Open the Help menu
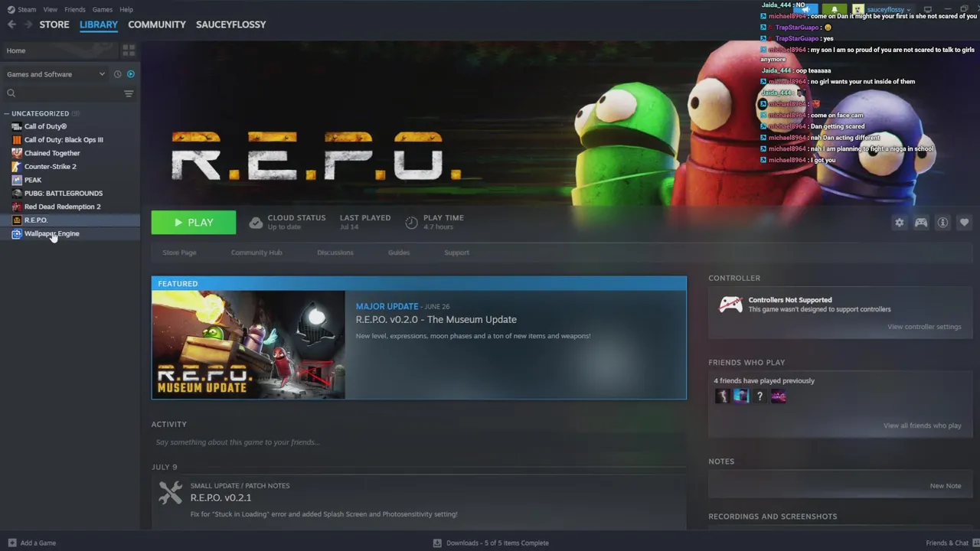 [x=126, y=9]
